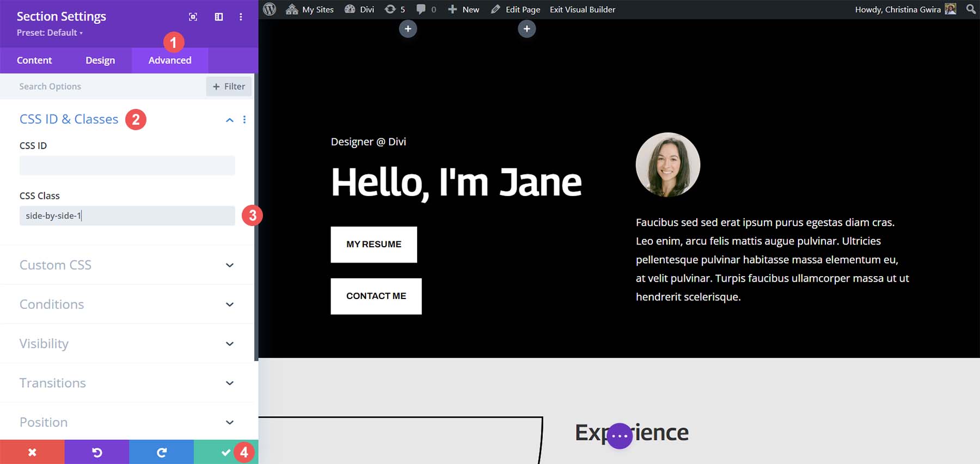Click the right add column plus button

coord(526,29)
